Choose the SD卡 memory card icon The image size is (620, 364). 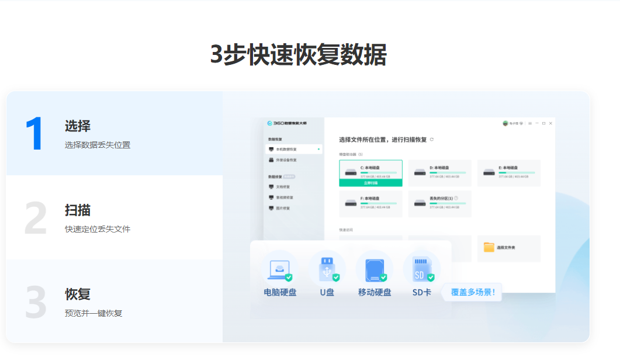421,269
